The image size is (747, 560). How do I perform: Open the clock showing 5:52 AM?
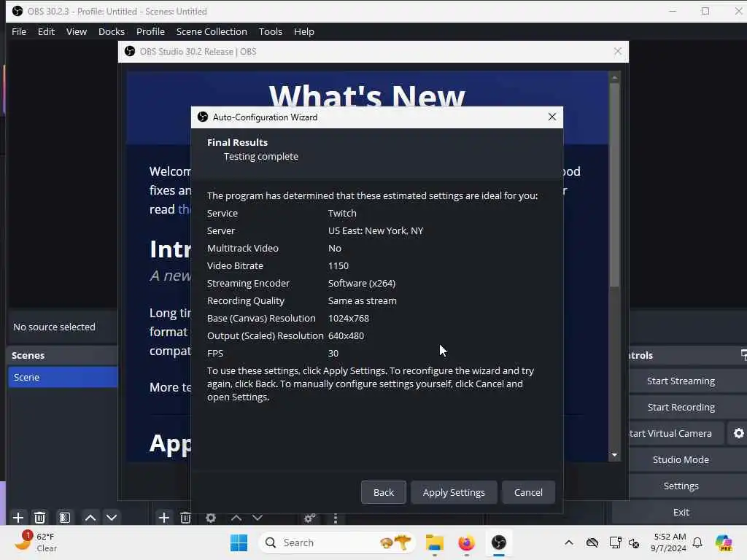click(670, 542)
